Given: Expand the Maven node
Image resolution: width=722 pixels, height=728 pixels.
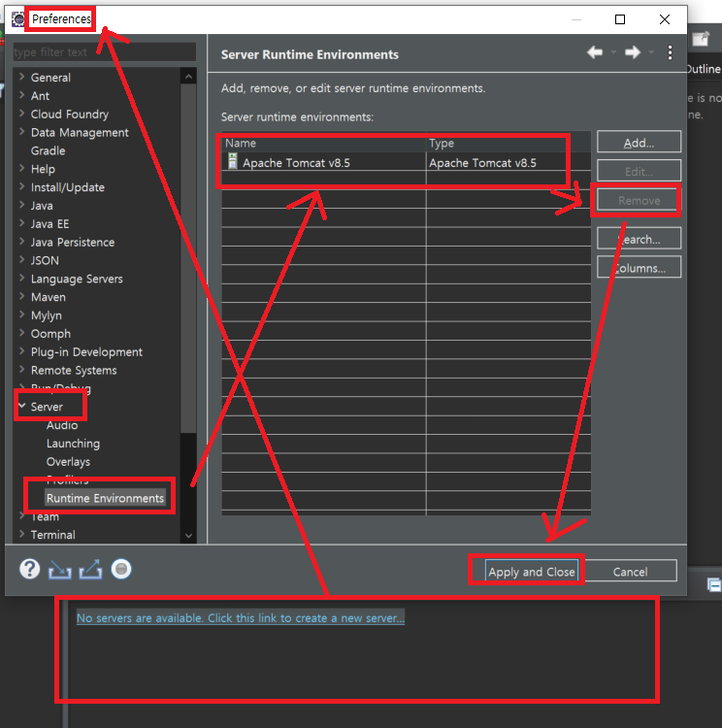Looking at the screenshot, I should pos(21,296).
